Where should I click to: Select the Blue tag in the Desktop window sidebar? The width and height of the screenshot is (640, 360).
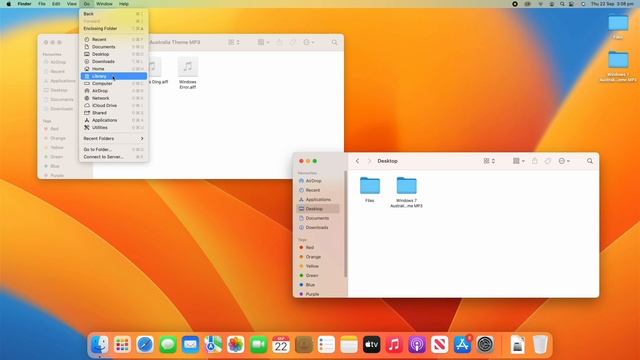pos(318,285)
